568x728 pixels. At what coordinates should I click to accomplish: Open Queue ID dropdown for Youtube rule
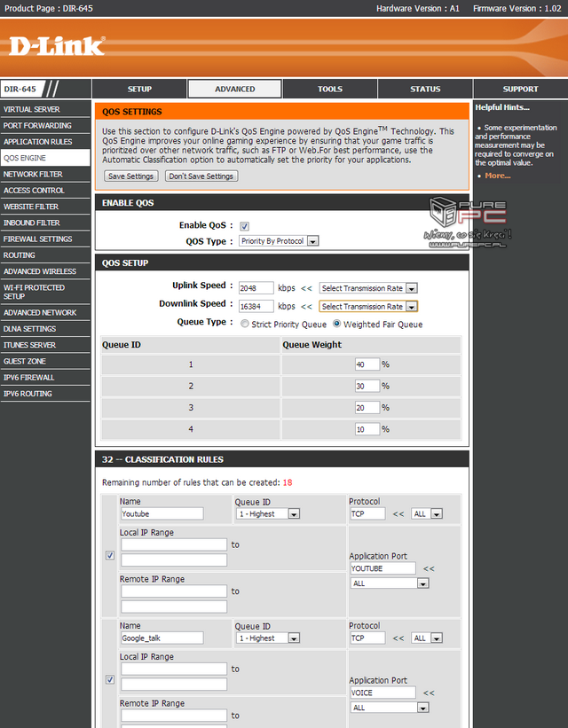(268, 513)
